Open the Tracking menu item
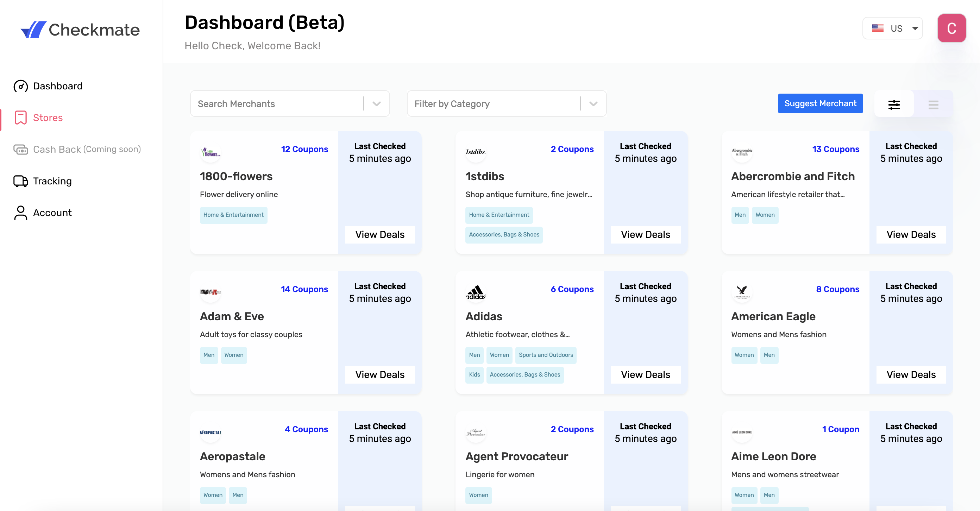980x511 pixels. click(52, 181)
